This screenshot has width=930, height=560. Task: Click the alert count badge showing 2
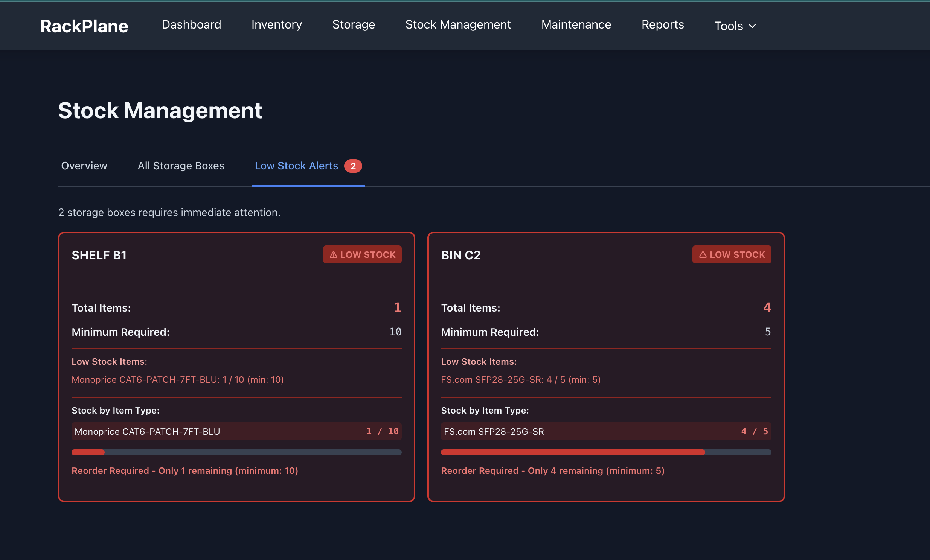(x=353, y=166)
